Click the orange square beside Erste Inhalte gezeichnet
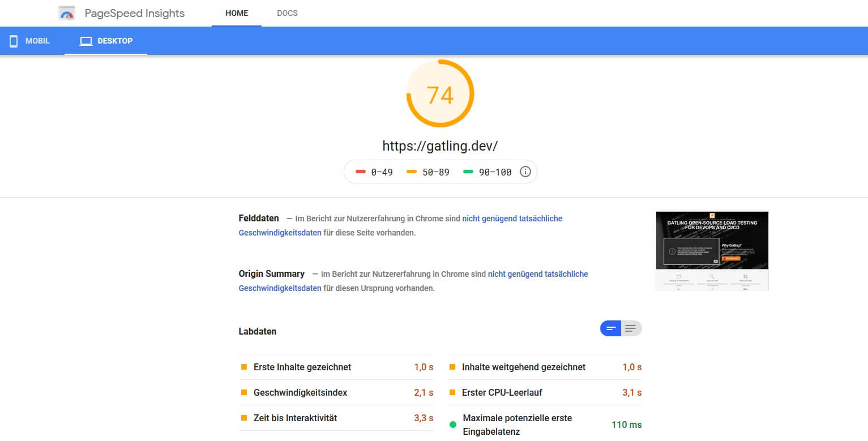The width and height of the screenshot is (868, 441). point(244,367)
